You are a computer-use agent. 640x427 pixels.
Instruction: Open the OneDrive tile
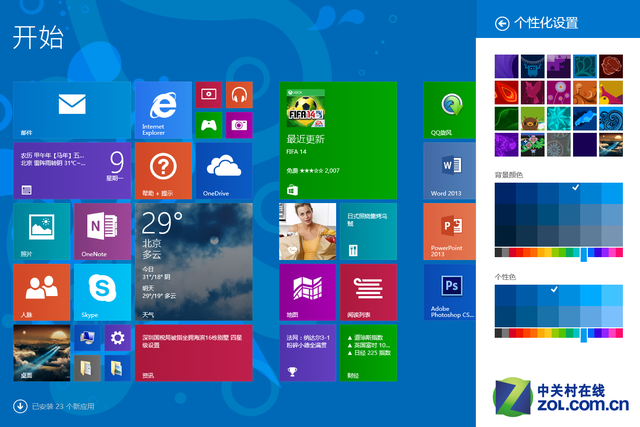[224, 171]
